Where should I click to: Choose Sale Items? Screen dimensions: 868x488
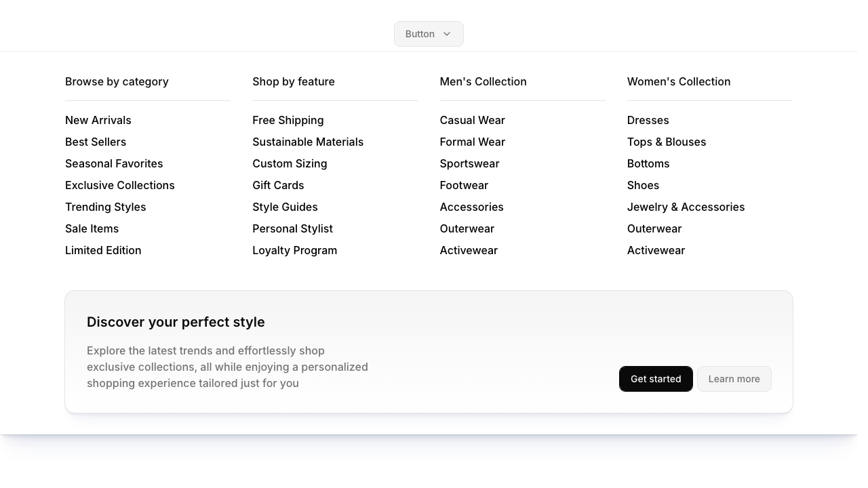pos(92,228)
